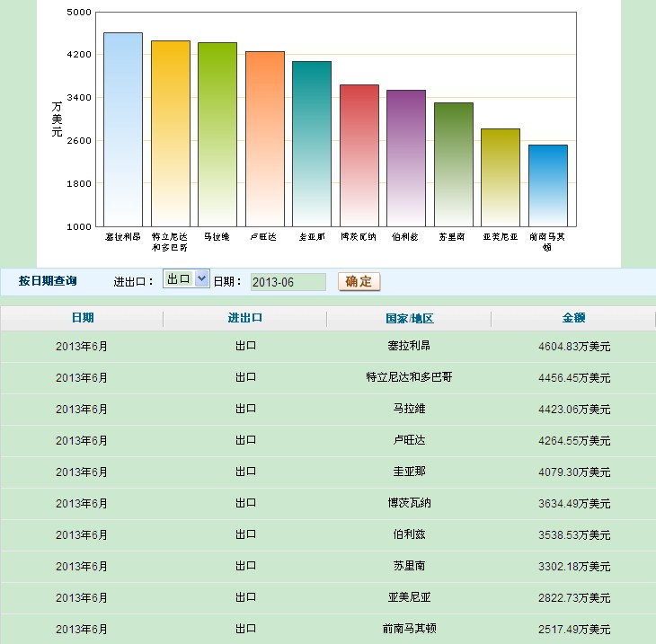Click 塞拉利昂 in the country column

pos(409,346)
